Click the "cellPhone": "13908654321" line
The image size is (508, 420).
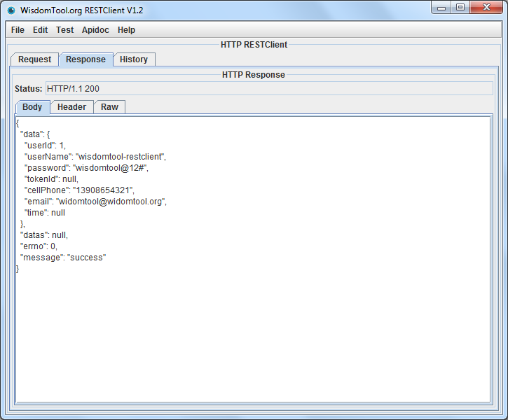click(79, 190)
